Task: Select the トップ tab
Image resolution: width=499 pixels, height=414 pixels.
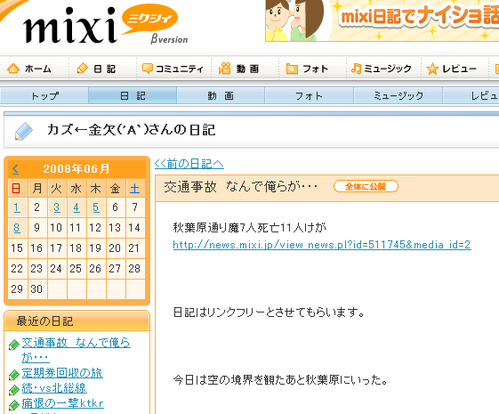Action: 44,96
